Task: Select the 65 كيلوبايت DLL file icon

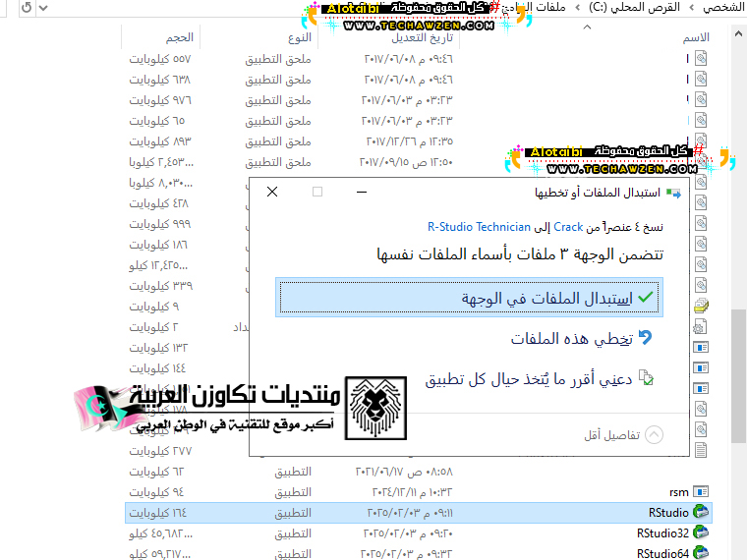Action: click(x=701, y=120)
